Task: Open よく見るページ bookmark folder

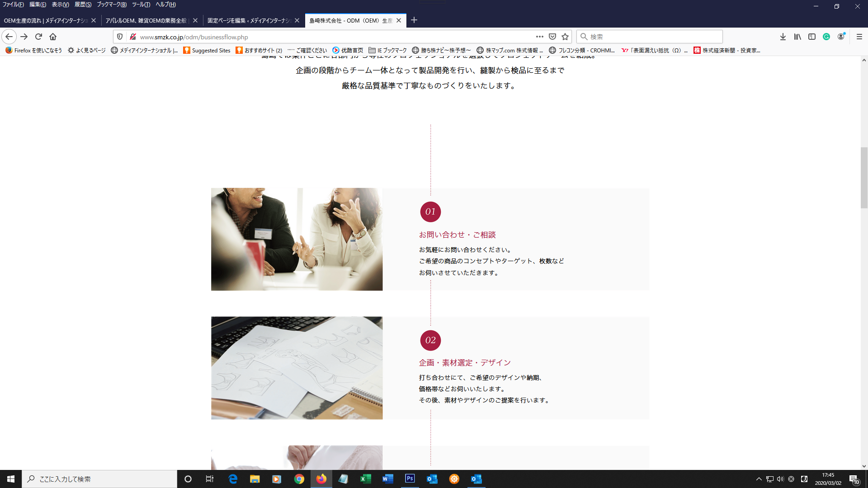Action: (86, 50)
